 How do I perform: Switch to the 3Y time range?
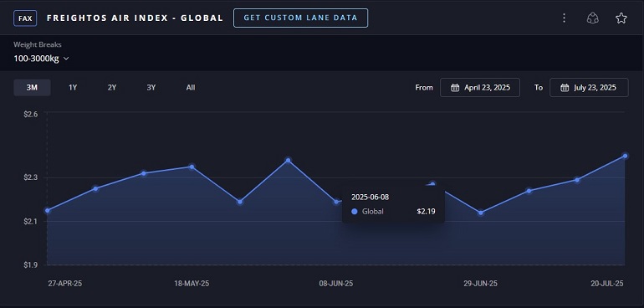(151, 88)
